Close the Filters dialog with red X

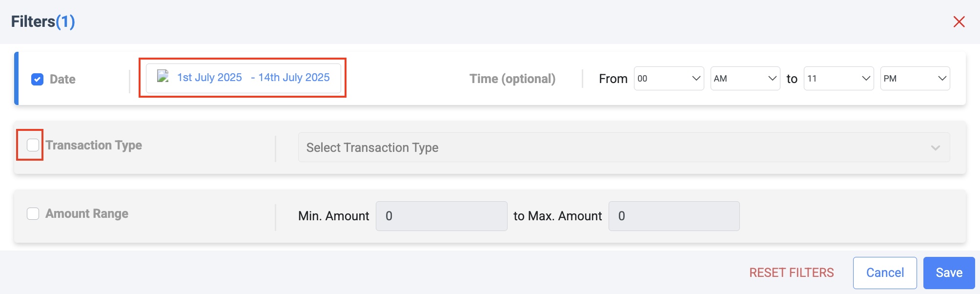click(959, 22)
